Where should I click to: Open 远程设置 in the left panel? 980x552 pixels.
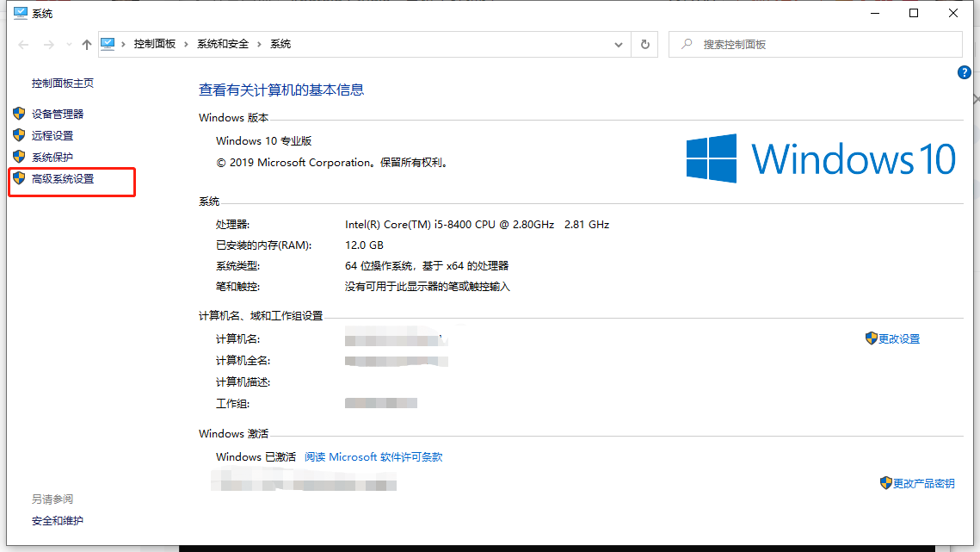pyautogui.click(x=52, y=136)
